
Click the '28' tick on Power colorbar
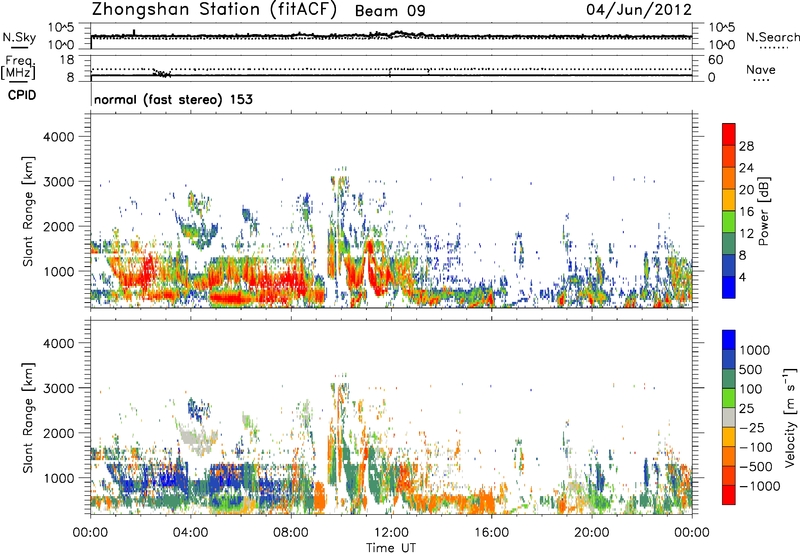(746, 146)
